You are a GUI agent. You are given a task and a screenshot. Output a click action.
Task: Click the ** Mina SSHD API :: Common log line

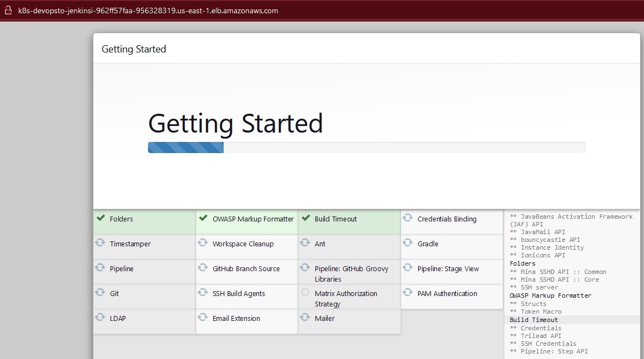558,272
